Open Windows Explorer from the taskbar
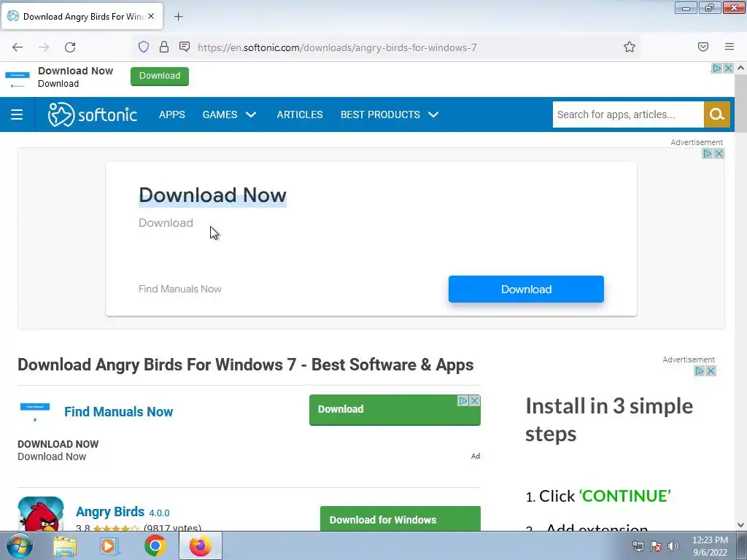 [65, 545]
